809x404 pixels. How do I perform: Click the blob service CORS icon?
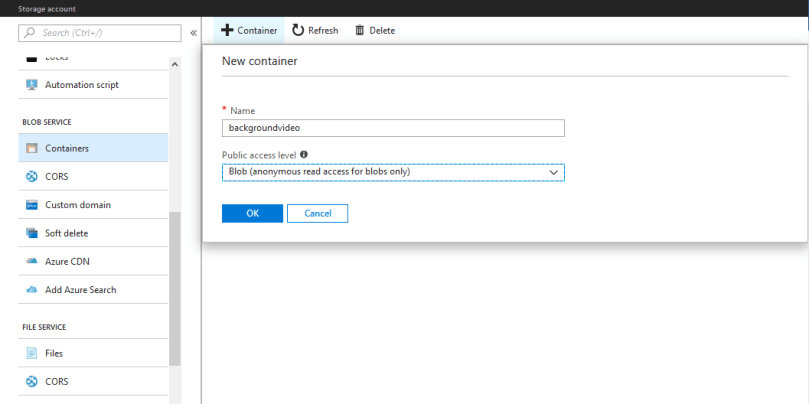31,177
